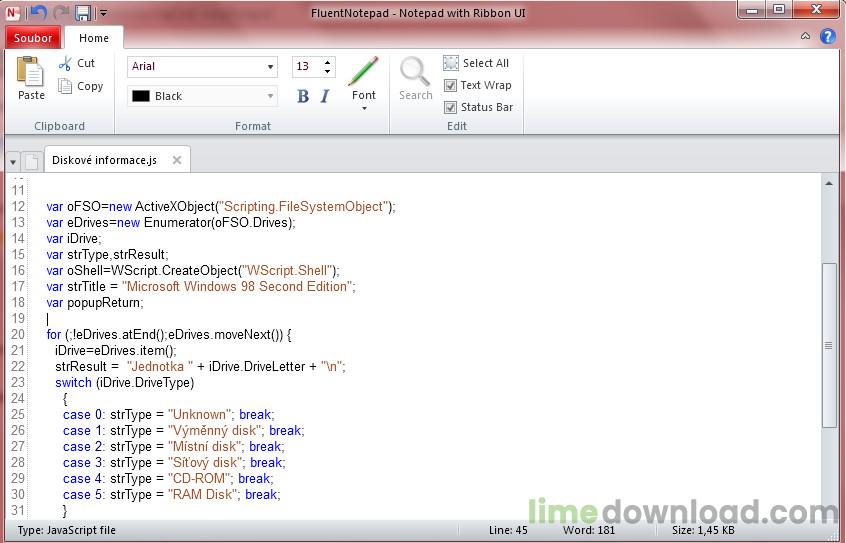Click the font size 13 field
Image resolution: width=846 pixels, height=543 pixels.
point(308,66)
